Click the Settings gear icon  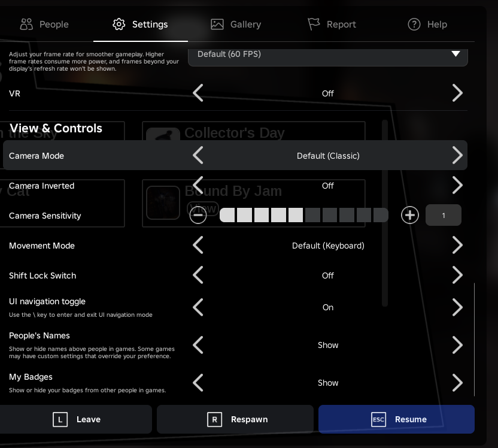point(119,24)
